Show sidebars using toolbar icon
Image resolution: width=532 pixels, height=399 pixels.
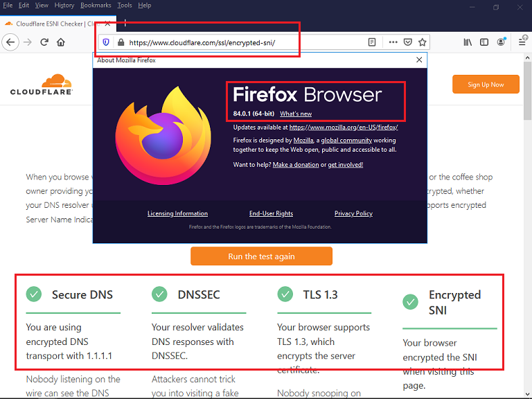point(484,42)
